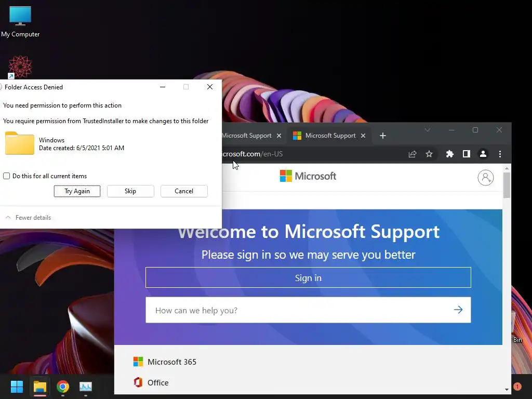Check 'Do this for all current items'
The height and width of the screenshot is (399, 532).
point(6,176)
